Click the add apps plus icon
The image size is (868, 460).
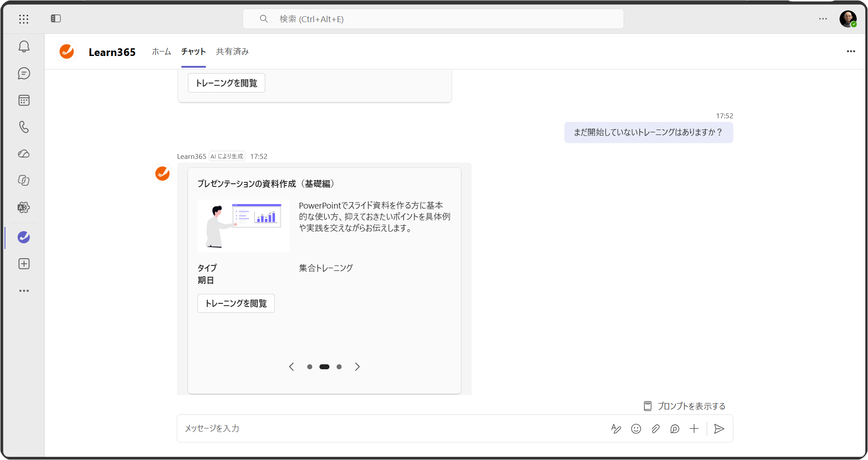(24, 264)
